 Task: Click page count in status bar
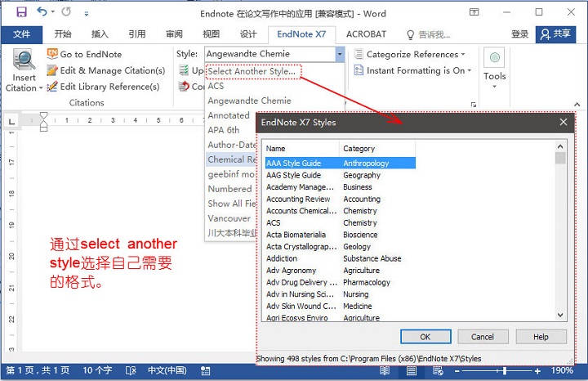point(38,370)
